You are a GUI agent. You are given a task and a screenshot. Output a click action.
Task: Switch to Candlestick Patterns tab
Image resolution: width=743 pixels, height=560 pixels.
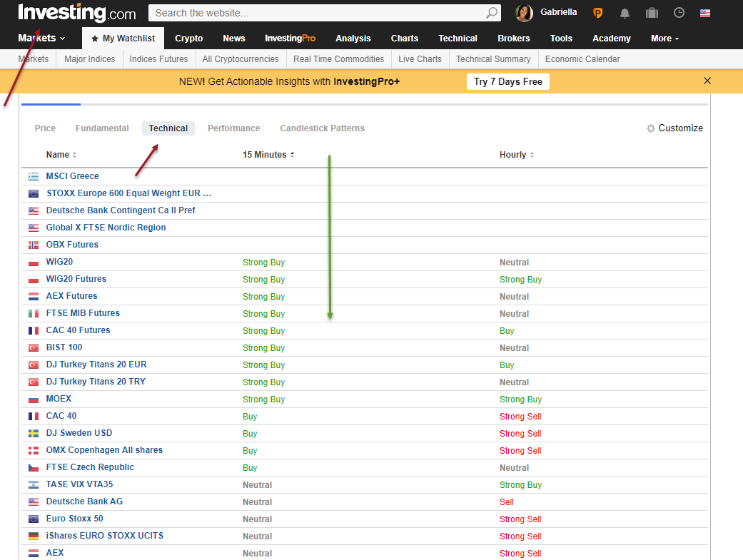[322, 128]
